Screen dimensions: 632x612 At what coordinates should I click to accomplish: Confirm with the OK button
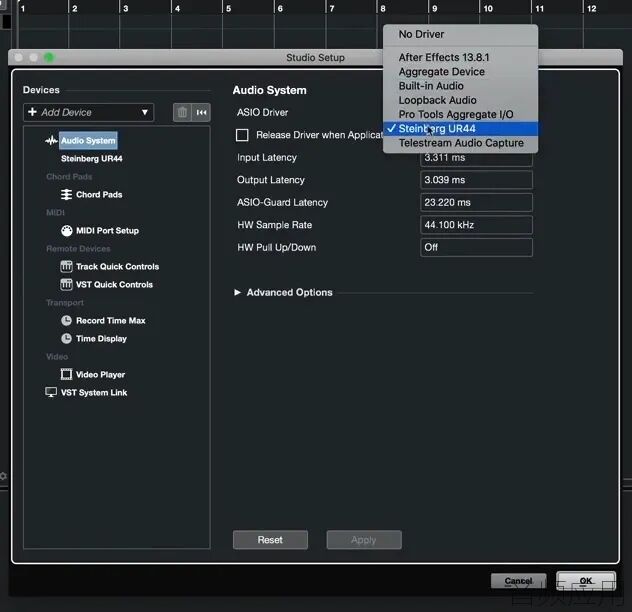[x=586, y=581]
